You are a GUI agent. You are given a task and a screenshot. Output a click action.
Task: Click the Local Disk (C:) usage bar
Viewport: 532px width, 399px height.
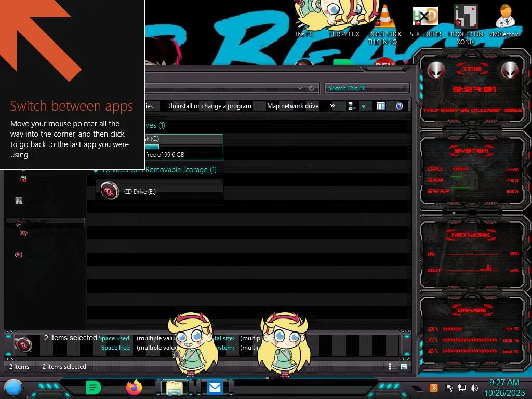pos(183,147)
